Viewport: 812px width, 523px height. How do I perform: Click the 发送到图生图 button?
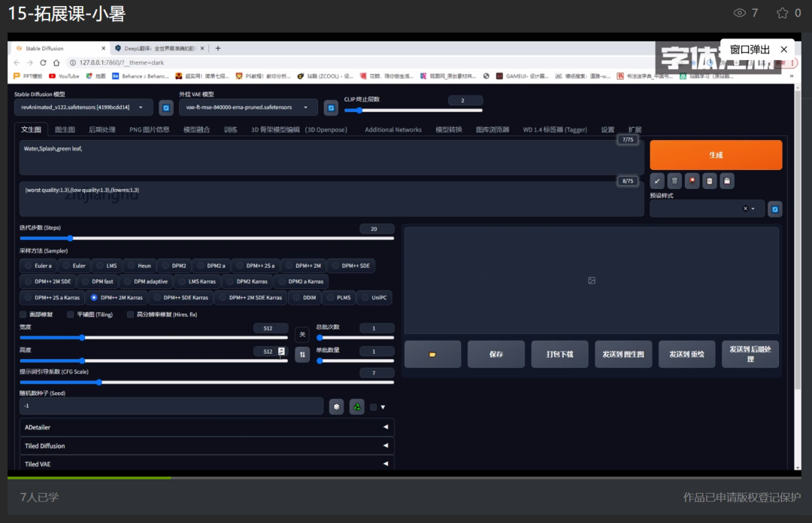click(x=623, y=354)
